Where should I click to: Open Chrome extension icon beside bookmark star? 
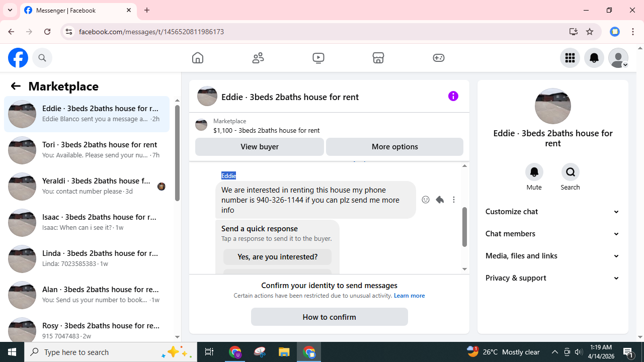615,32
